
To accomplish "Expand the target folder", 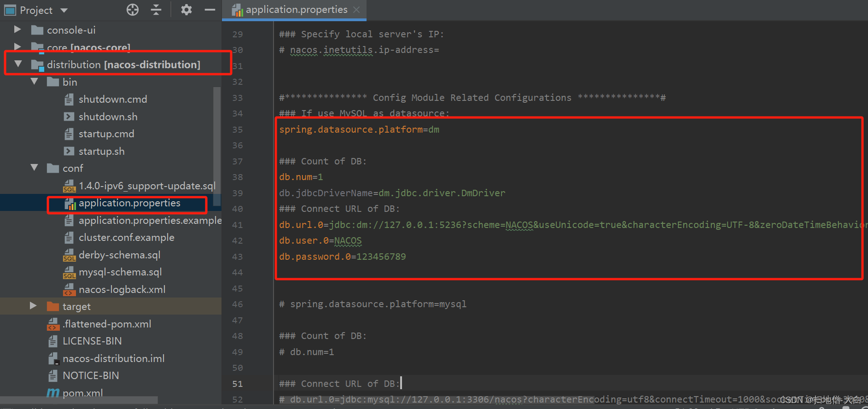I will tap(33, 306).
